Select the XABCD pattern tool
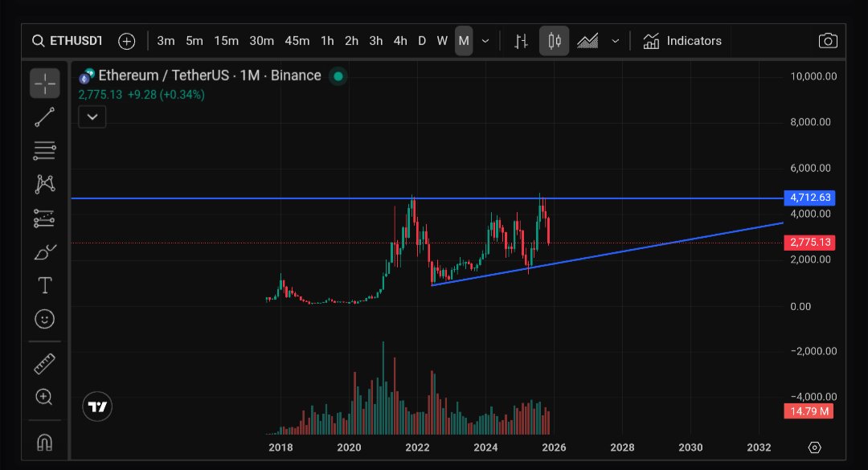 (45, 184)
